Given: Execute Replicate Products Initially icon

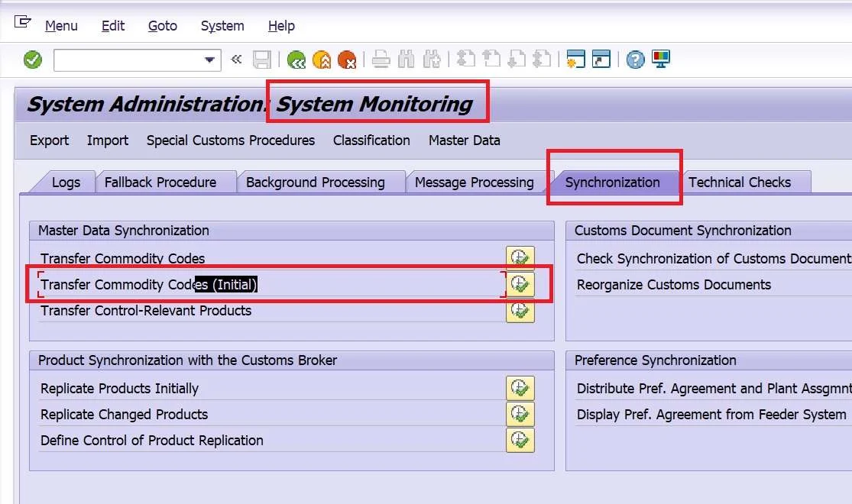Looking at the screenshot, I should coord(520,388).
